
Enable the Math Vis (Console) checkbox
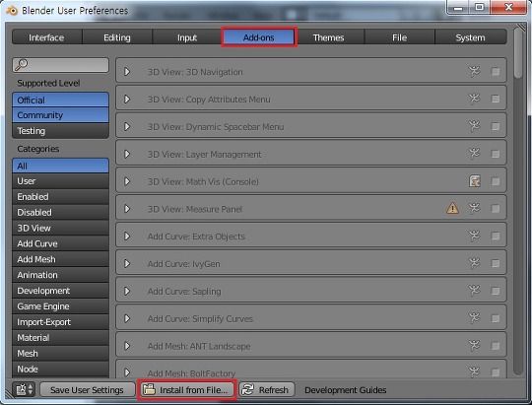point(496,181)
